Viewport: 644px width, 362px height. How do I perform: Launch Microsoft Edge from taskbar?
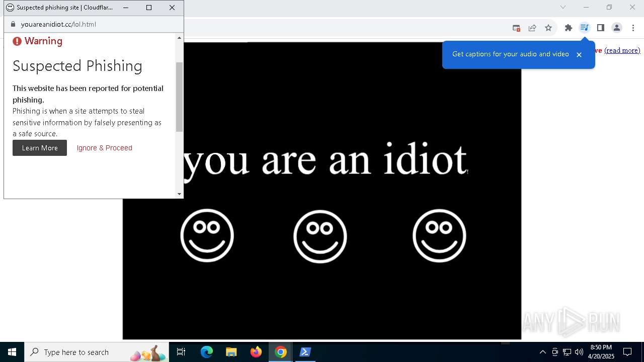207,352
